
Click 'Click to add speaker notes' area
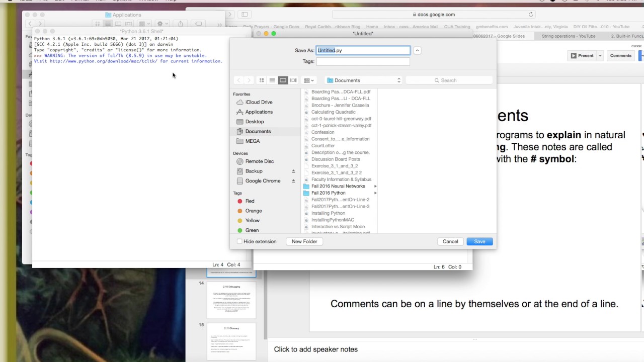pyautogui.click(x=316, y=349)
